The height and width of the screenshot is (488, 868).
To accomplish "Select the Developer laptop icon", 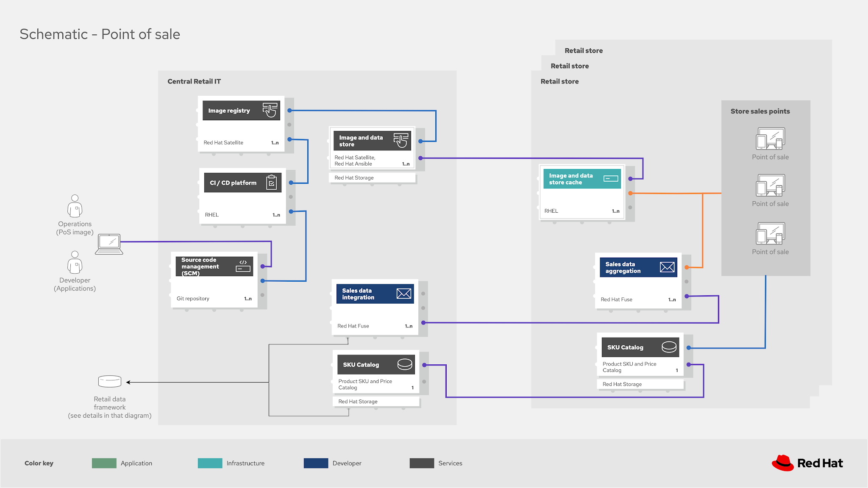I will 110,244.
